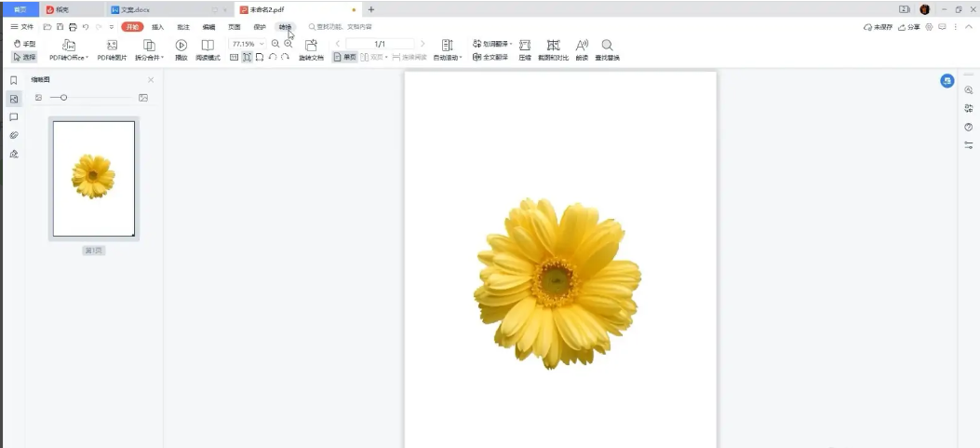The height and width of the screenshot is (448, 980).
Task: Click the rotate document (旋转文档) icon
Action: tap(311, 45)
